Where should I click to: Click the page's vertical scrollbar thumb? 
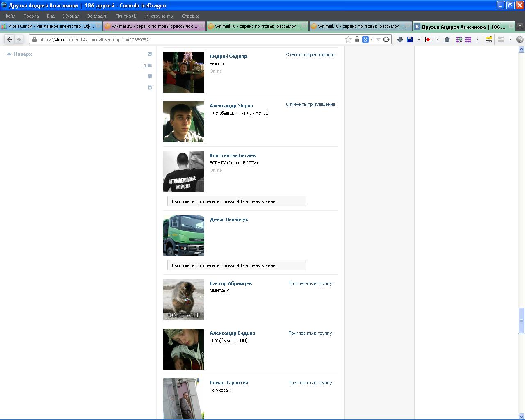pyautogui.click(x=521, y=321)
